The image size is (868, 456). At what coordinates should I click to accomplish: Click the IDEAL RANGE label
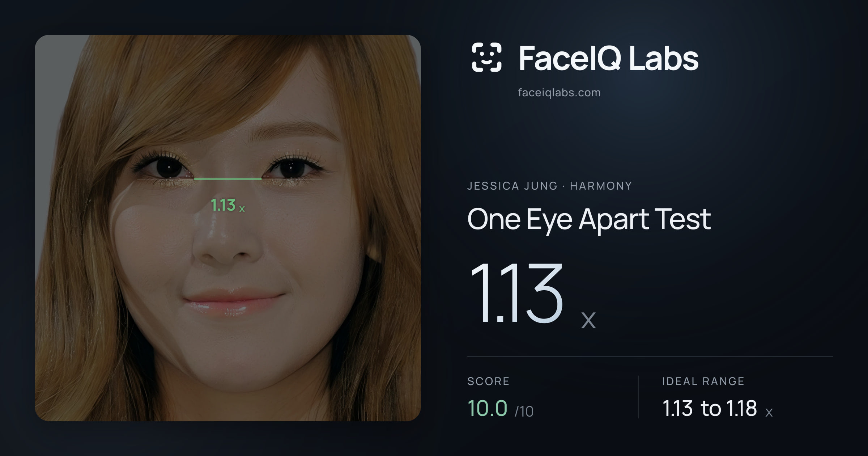[x=703, y=381]
